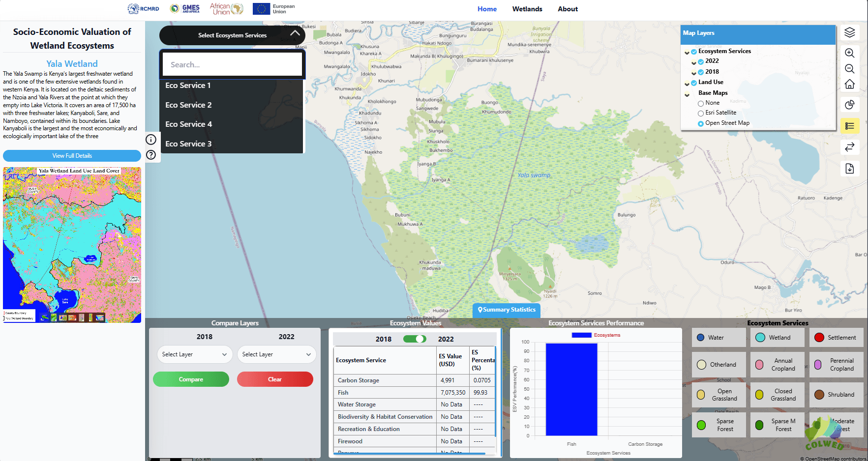Click the Sparse Forest legend swatch
This screenshot has width=868, height=461.
point(701,425)
